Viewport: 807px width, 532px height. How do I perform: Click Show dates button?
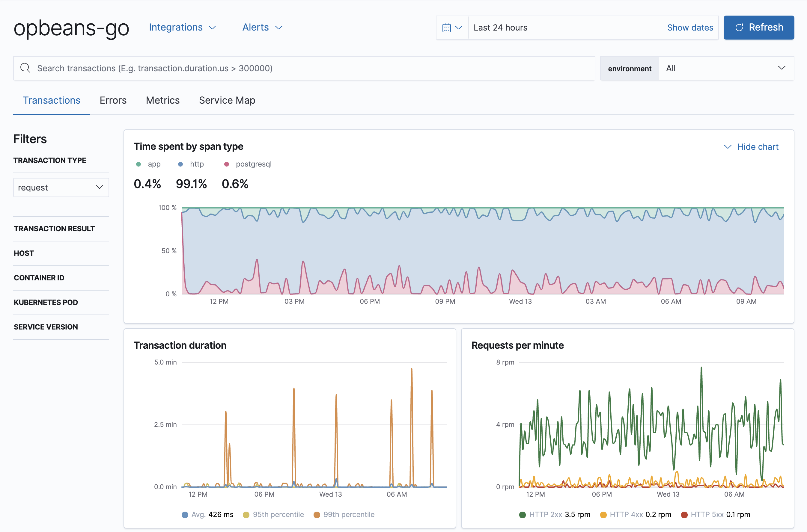click(x=690, y=26)
